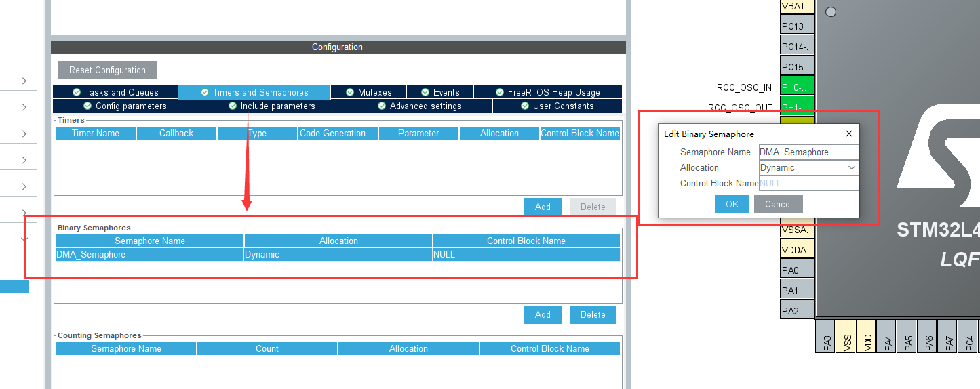The height and width of the screenshot is (389, 980).
Task: Click Delete button under Timers table
Action: coord(593,207)
